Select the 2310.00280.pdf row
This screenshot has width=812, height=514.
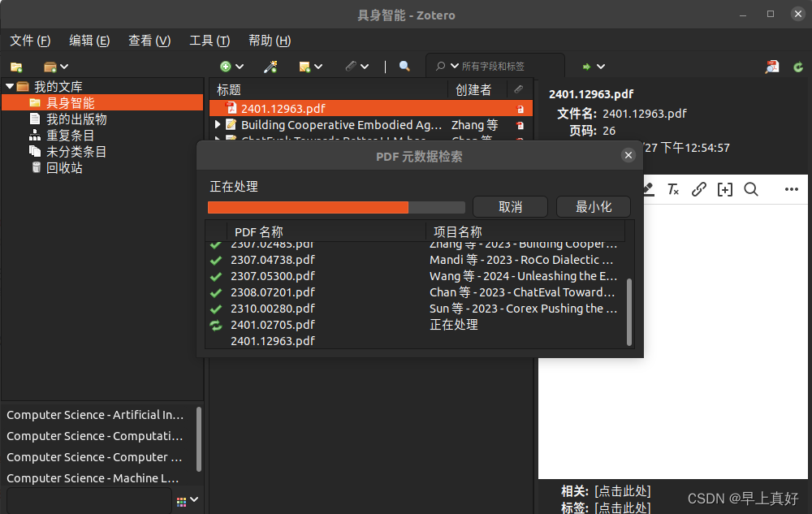tap(416, 309)
